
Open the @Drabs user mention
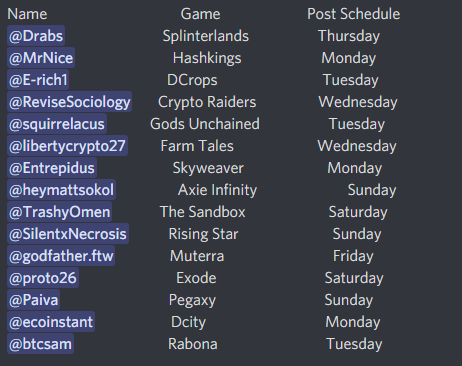point(36,36)
